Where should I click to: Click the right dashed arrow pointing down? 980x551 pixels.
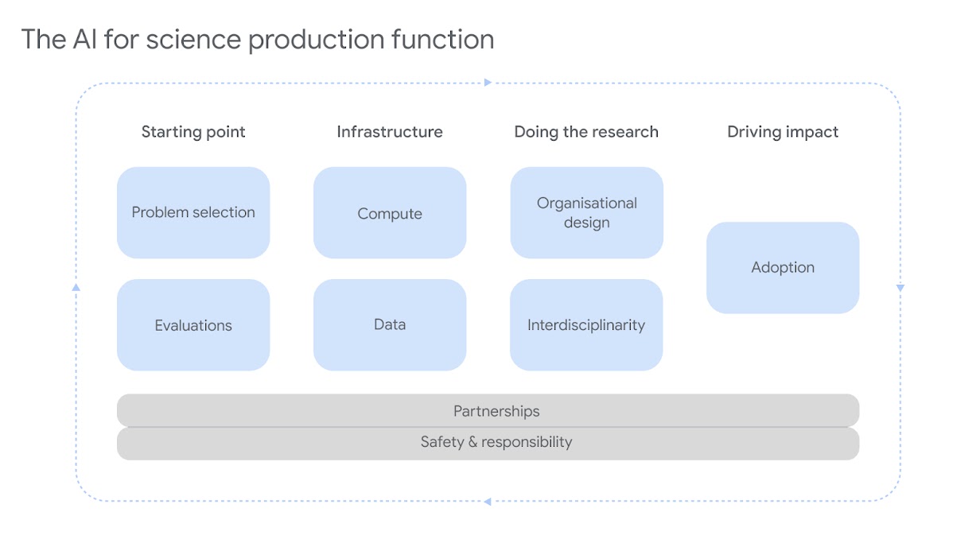tap(900, 288)
